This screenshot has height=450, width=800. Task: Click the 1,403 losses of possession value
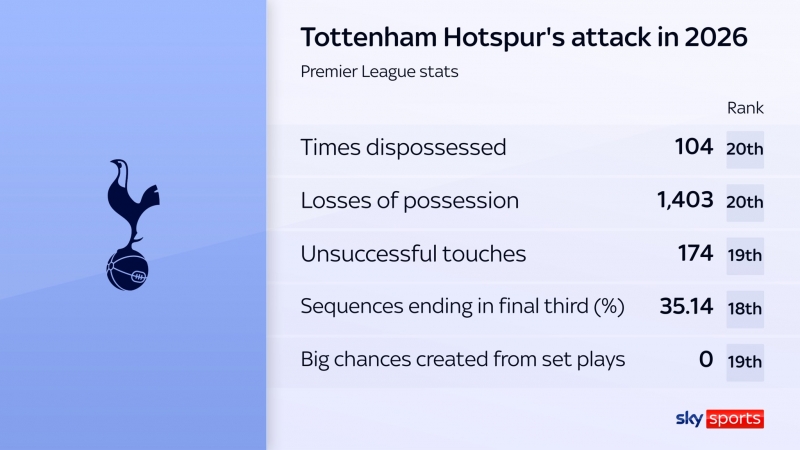click(x=685, y=201)
